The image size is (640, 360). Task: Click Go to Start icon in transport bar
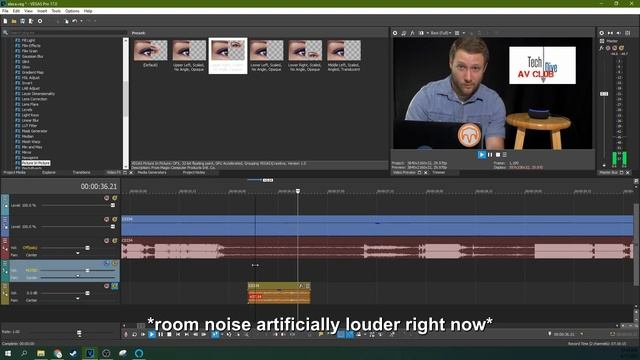coord(178,334)
